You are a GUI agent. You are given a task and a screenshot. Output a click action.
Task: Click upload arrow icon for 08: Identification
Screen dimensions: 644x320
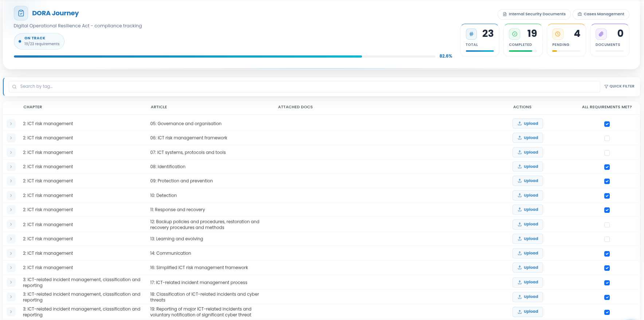coord(520,167)
